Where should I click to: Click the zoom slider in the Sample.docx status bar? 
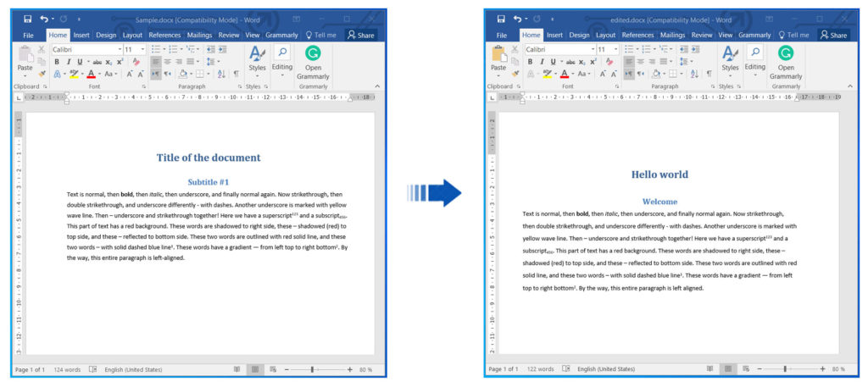tap(313, 369)
